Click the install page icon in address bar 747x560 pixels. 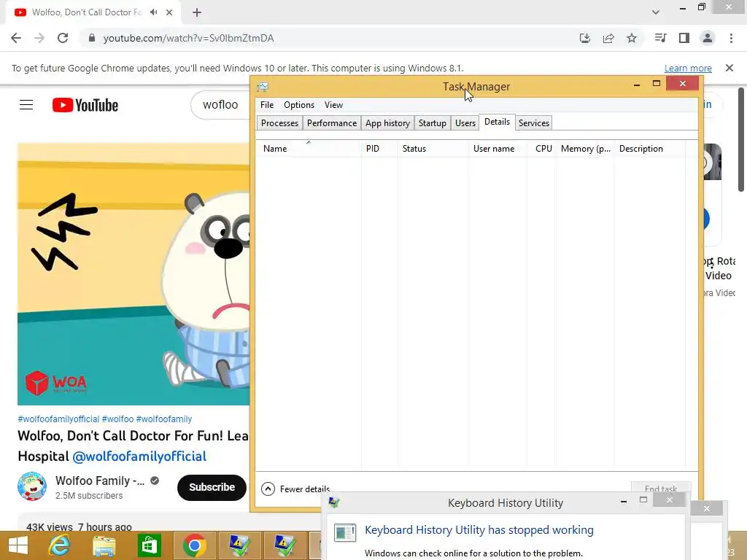tap(584, 38)
